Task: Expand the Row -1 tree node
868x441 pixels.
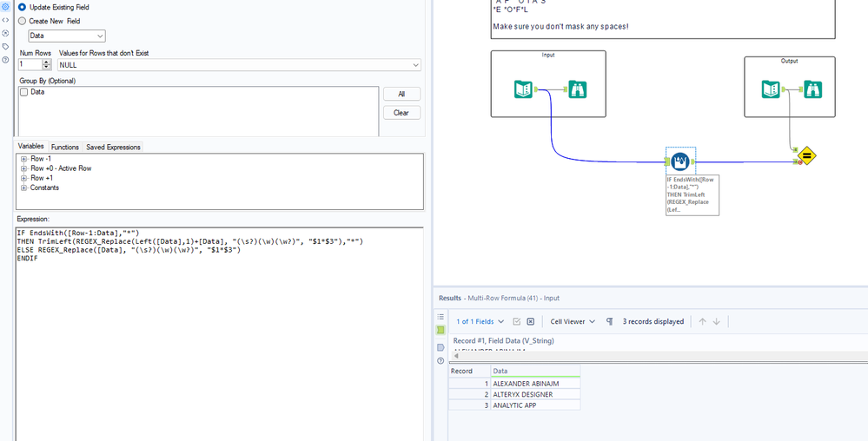Action: (23, 159)
